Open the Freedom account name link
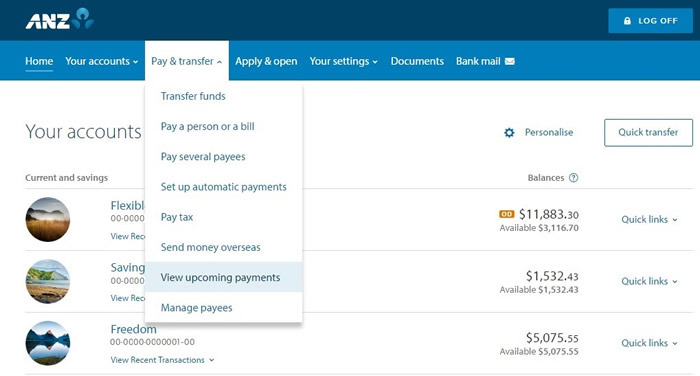700x376 pixels. 133,329
